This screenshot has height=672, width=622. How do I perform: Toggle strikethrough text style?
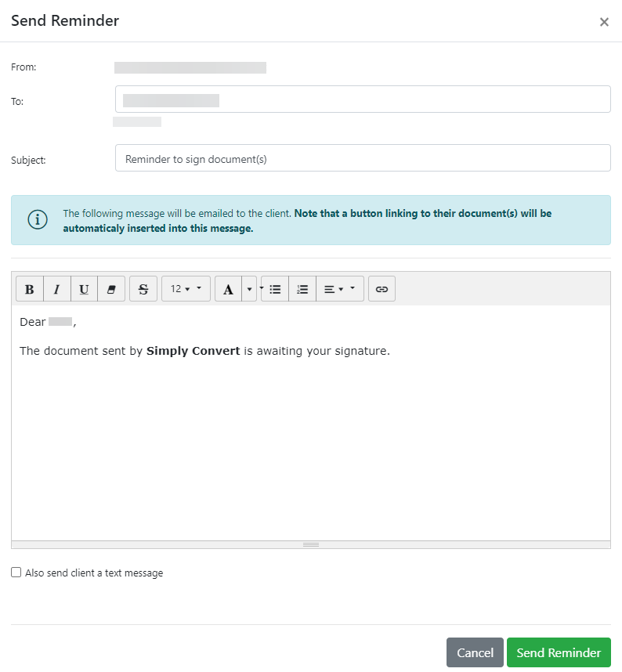tap(143, 289)
